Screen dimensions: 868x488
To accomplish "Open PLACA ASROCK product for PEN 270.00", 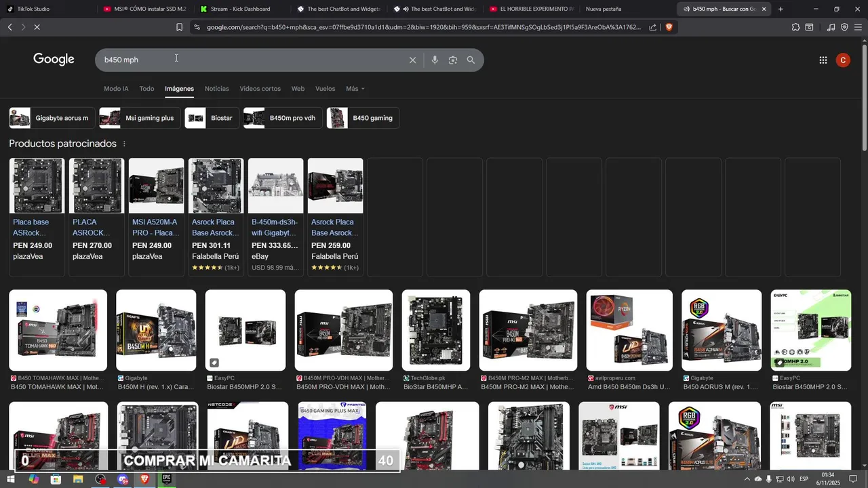I will coord(96,217).
